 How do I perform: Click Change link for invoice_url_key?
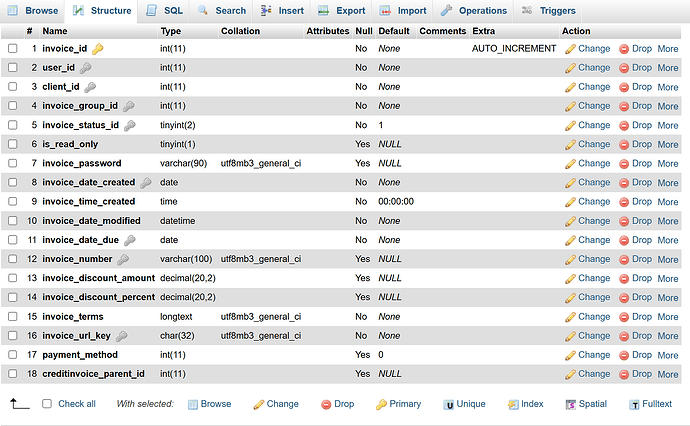tap(593, 336)
